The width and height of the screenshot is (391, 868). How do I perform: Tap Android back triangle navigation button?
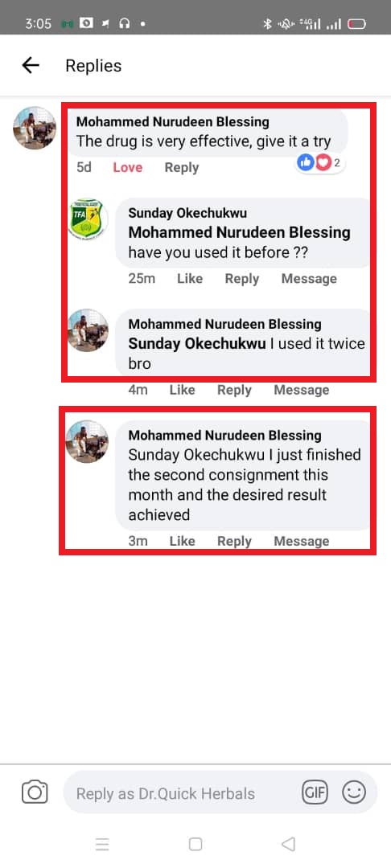288,844
